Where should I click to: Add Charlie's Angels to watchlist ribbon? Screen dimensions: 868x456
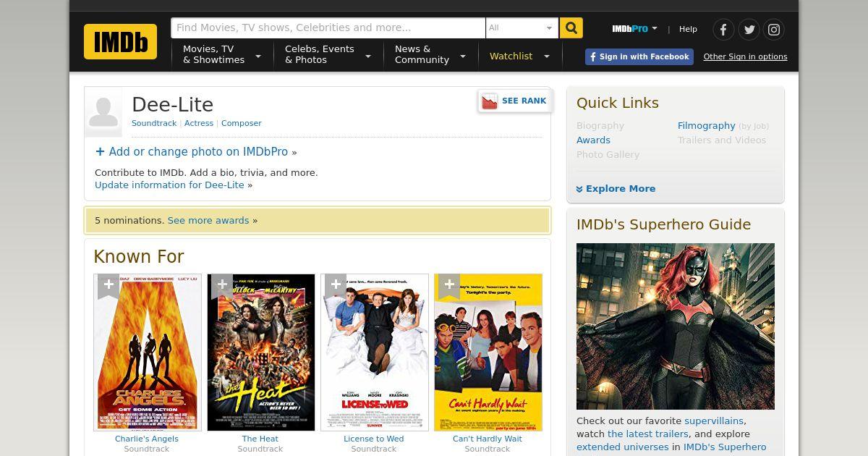point(109,286)
